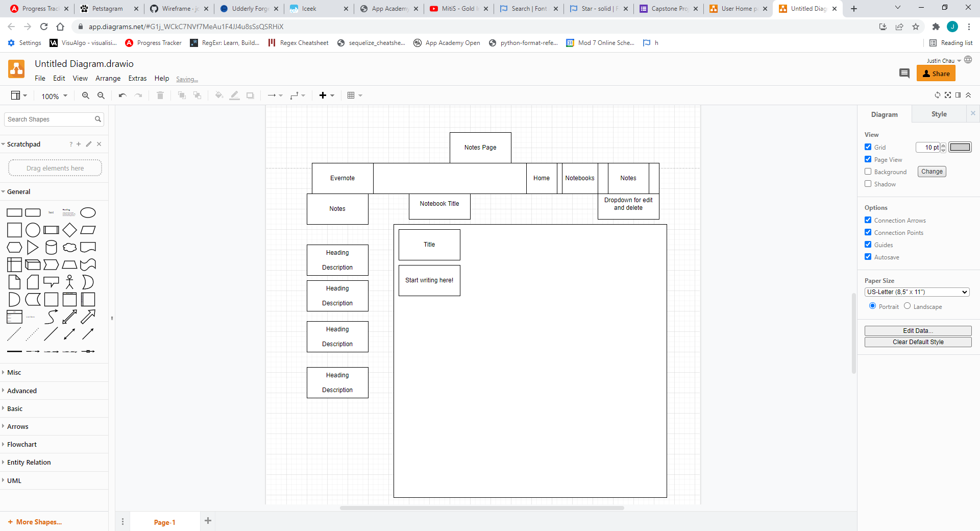Open the Extras menu

[137, 78]
